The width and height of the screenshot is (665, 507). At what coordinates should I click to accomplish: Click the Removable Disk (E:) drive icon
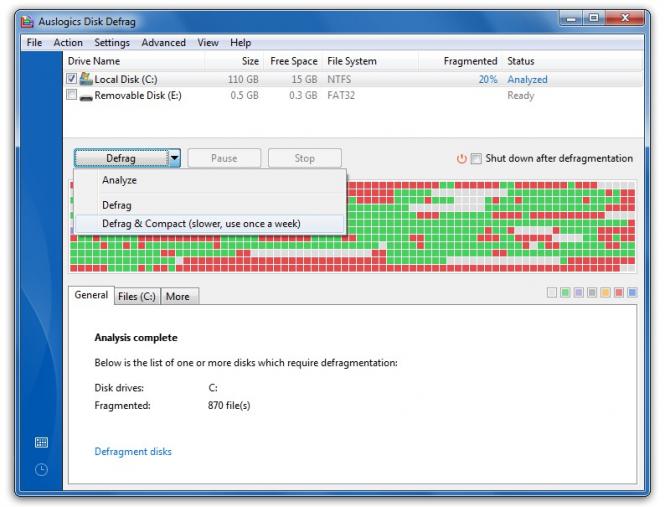86,96
